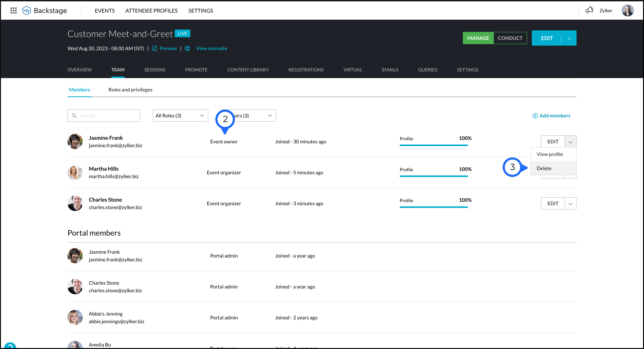Open ATTENDEE PROFILES in top navigation

coord(152,11)
